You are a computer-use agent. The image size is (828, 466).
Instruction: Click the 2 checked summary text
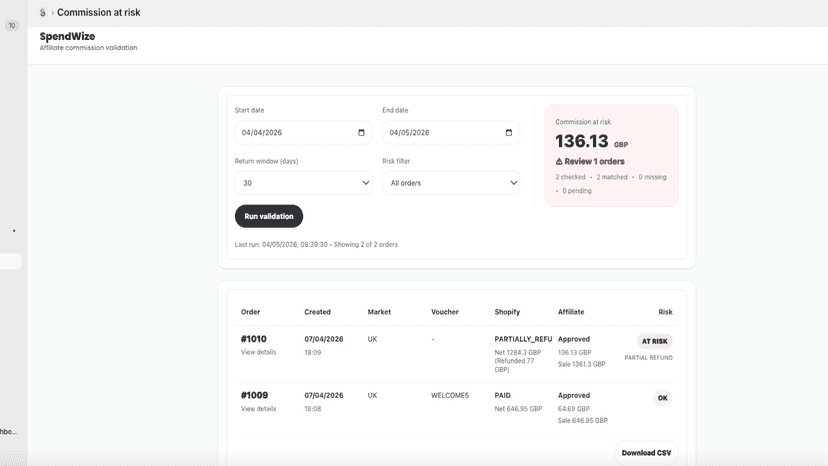[x=570, y=177]
